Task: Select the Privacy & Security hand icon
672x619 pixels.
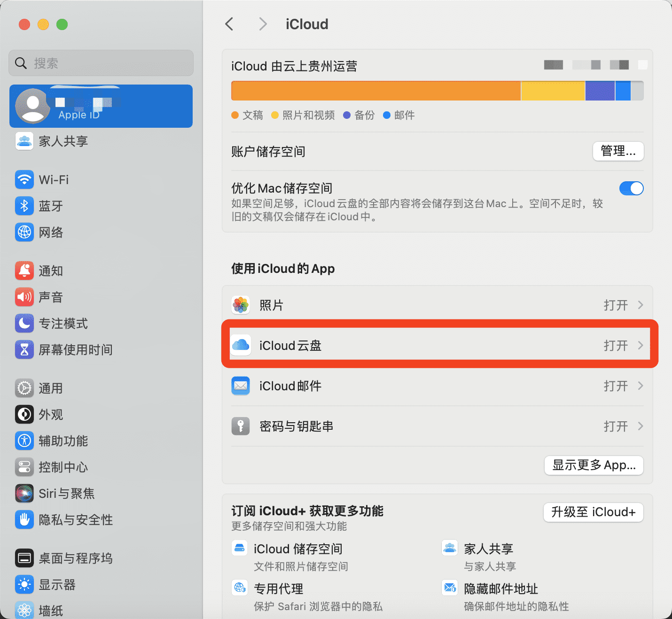Action: point(24,519)
